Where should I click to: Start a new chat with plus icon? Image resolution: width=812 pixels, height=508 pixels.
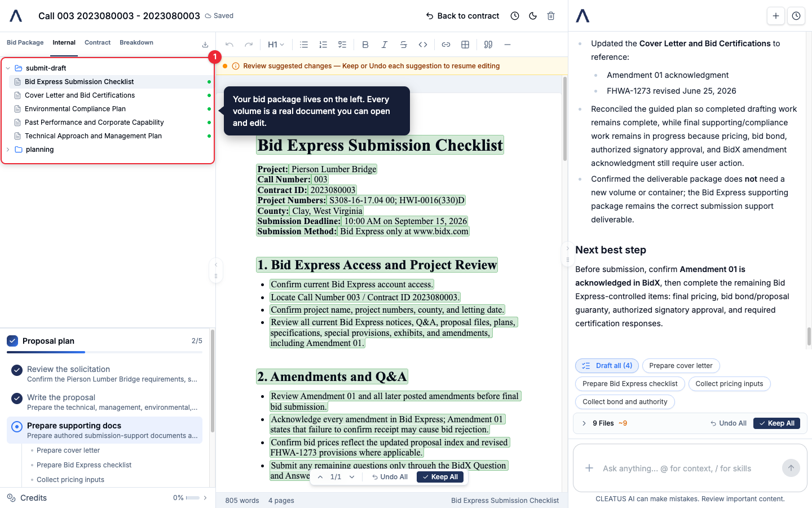coord(776,16)
